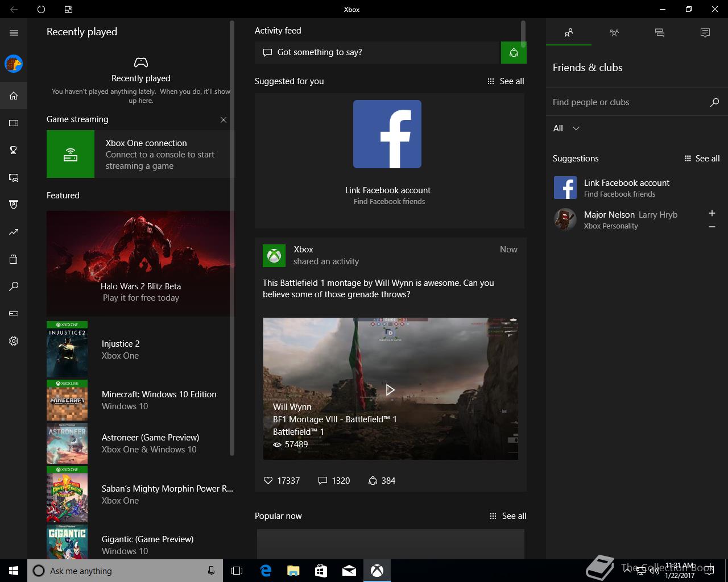Open comments on the Battlefield post
The width and height of the screenshot is (728, 582).
click(334, 481)
